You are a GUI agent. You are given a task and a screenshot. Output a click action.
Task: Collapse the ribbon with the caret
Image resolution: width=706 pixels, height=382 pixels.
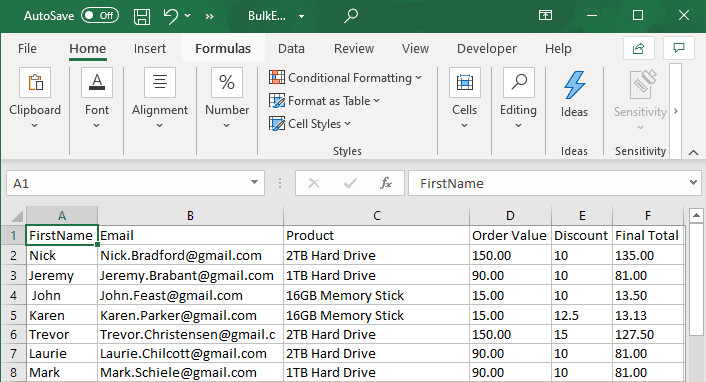coord(693,152)
